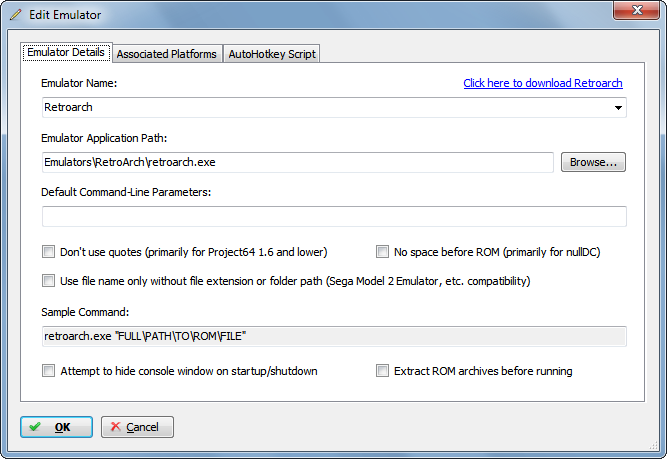Click the Emulator Application Path label
667x459 pixels.
pos(104,138)
